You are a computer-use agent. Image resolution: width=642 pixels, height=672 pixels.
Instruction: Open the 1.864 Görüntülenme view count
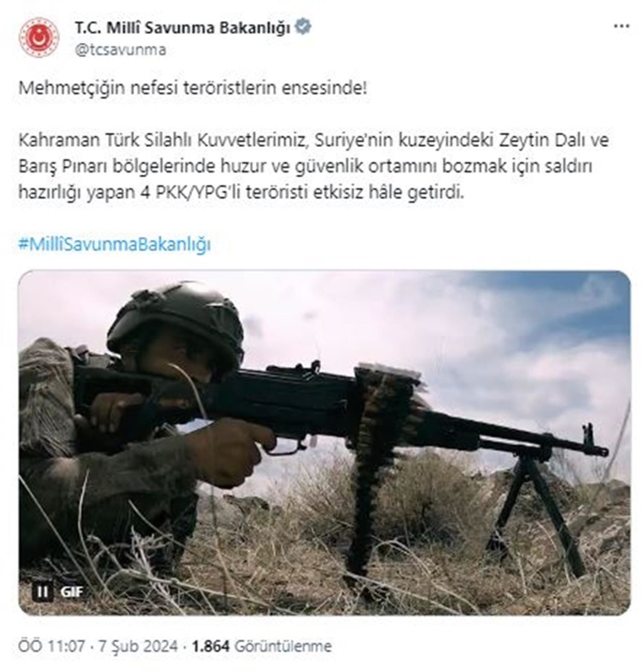tap(261, 645)
